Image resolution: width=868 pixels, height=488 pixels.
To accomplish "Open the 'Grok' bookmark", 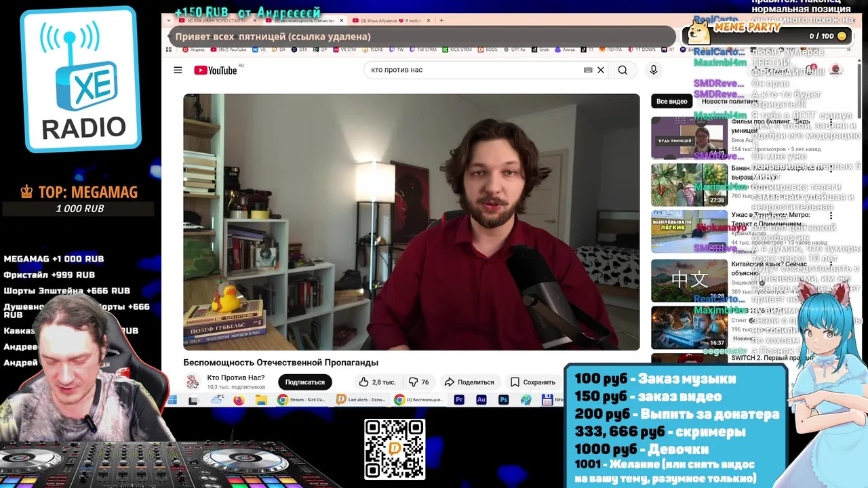I will tap(540, 49).
